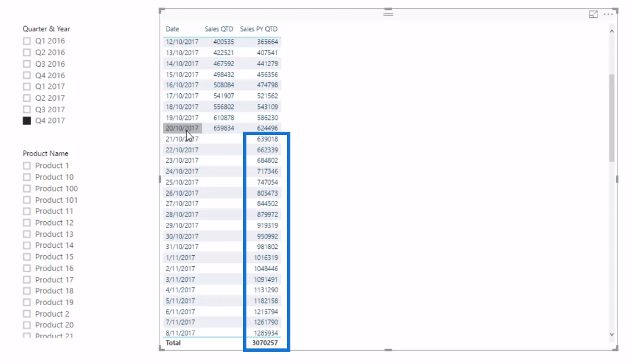Click the table's vertical scrollbar thumb
This screenshot has height=364, width=633.
(612, 118)
